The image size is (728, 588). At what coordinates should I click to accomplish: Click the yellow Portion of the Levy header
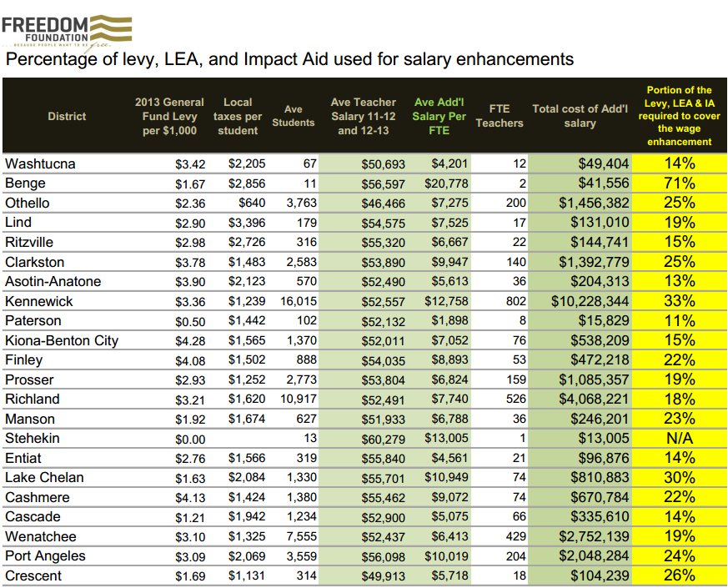click(x=678, y=116)
